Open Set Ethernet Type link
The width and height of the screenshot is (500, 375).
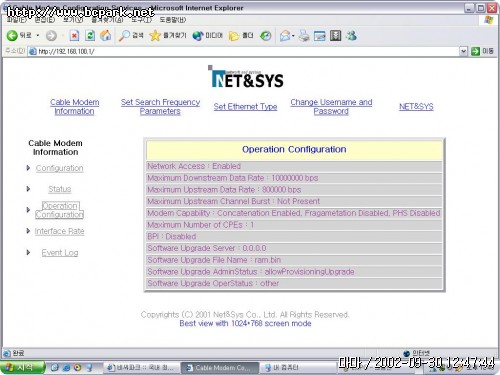(x=245, y=107)
